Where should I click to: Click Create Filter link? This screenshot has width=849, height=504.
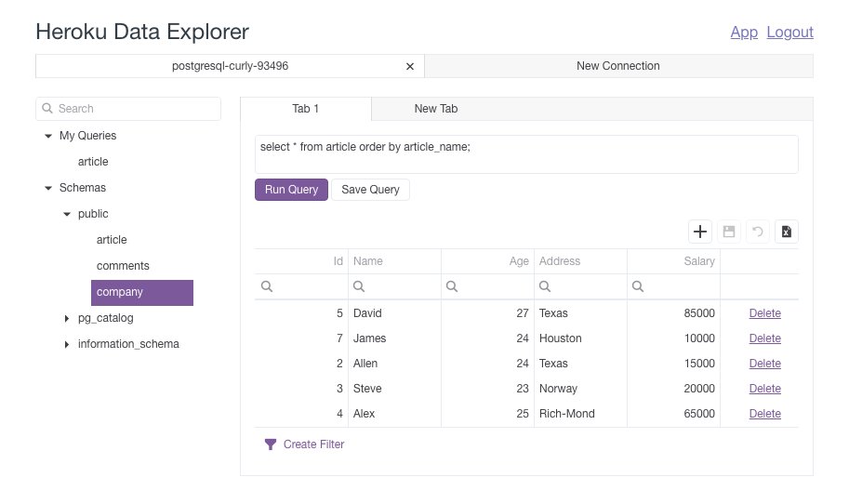(314, 444)
